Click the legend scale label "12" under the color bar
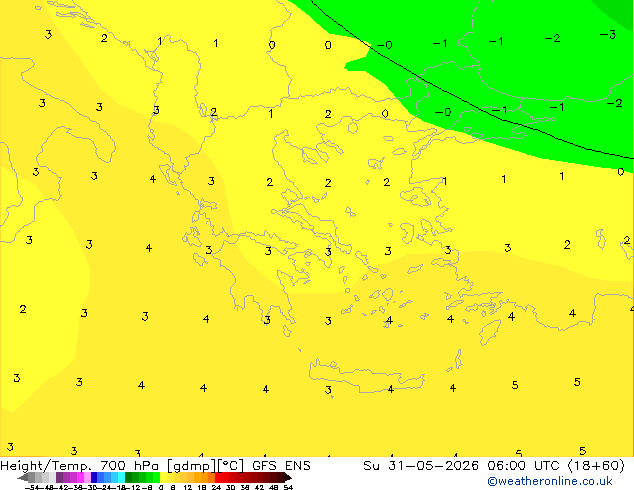The image size is (634, 490). click(x=188, y=487)
